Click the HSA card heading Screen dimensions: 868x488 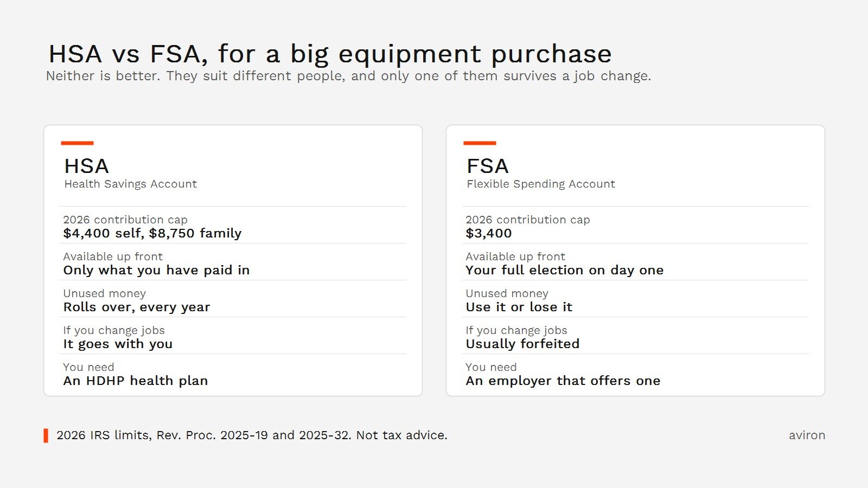86,166
